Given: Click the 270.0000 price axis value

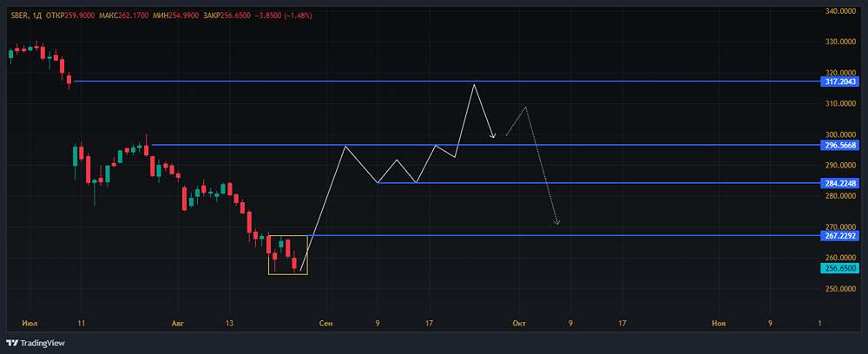Looking at the screenshot, I should (839, 226).
